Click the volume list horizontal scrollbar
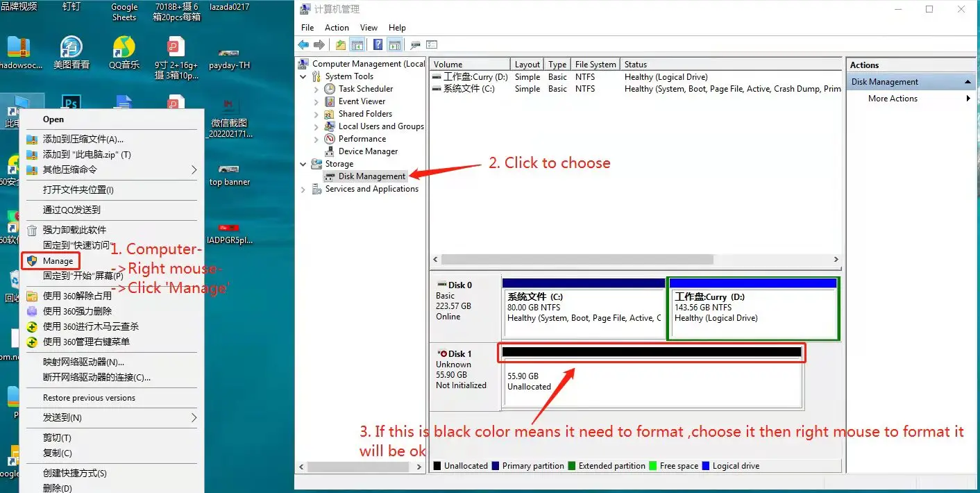The image size is (980, 493). [x=576, y=259]
